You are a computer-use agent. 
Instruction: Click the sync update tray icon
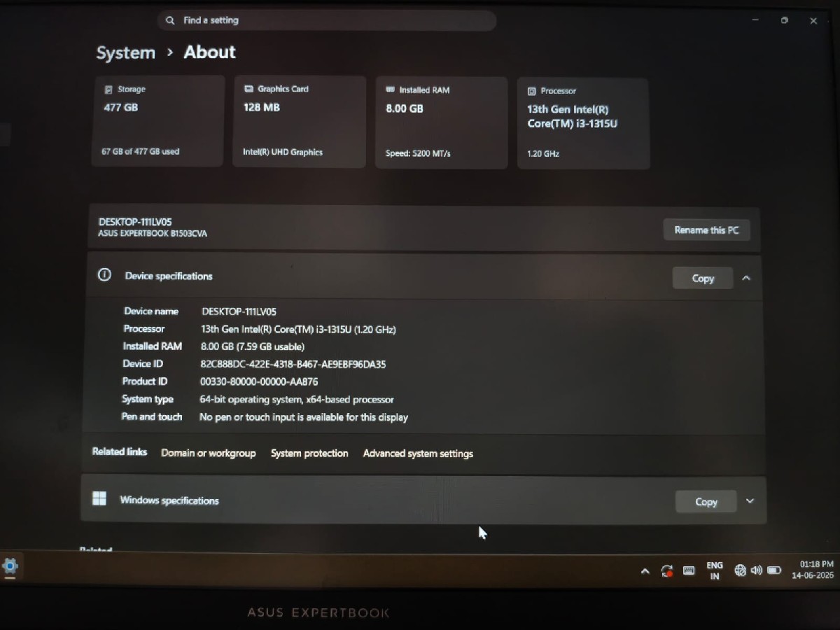click(x=667, y=571)
